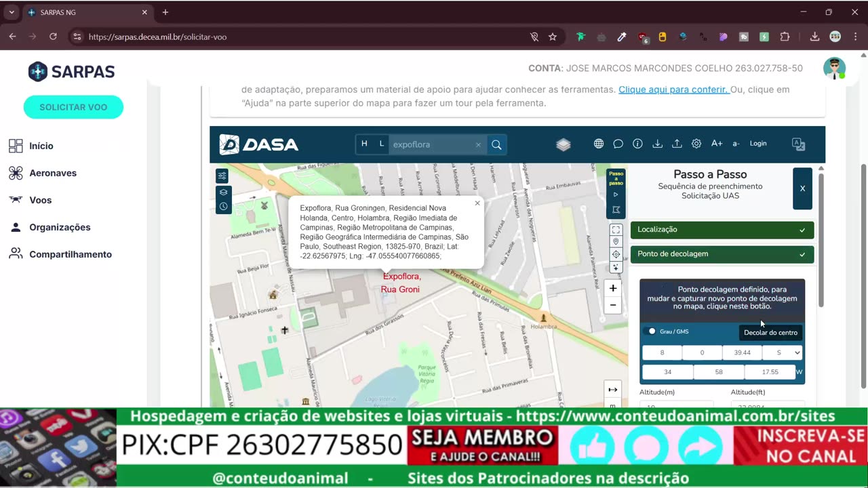The height and width of the screenshot is (488, 868).
Task: Click the upload icon in DASA toolbar
Action: pyautogui.click(x=677, y=144)
